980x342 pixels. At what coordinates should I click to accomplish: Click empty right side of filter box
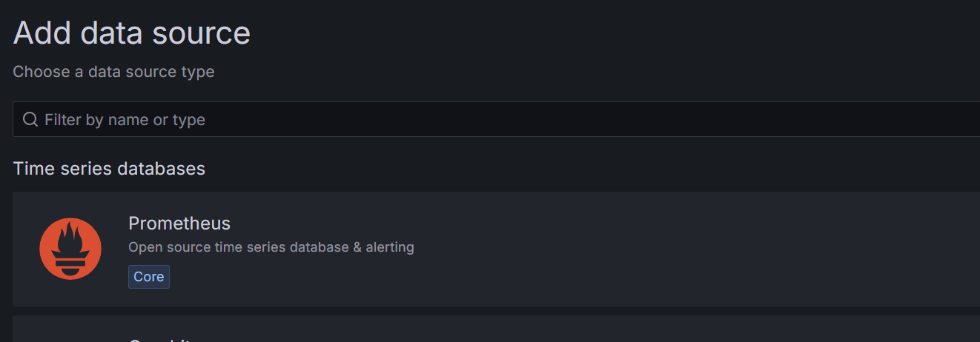(741, 119)
